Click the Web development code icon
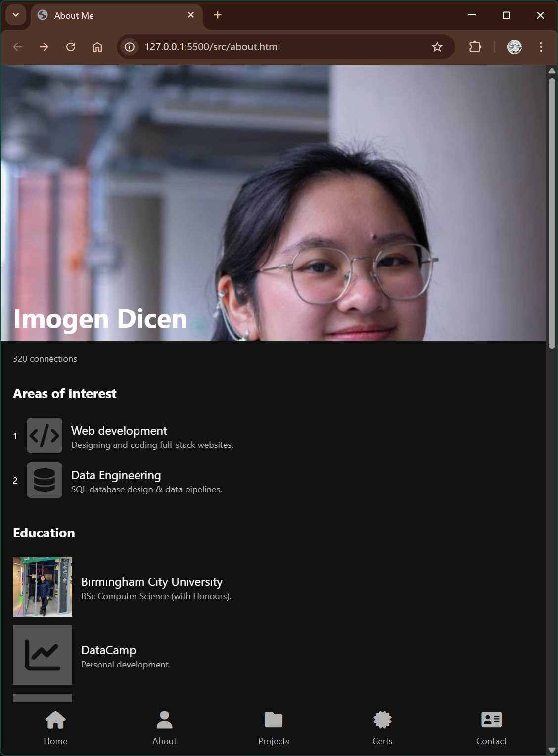 [x=45, y=436]
